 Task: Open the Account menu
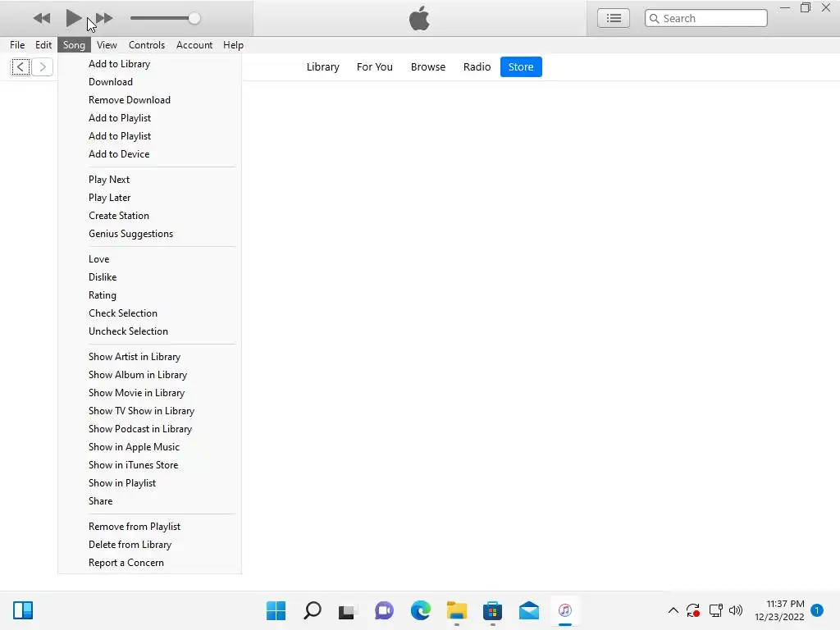click(194, 45)
